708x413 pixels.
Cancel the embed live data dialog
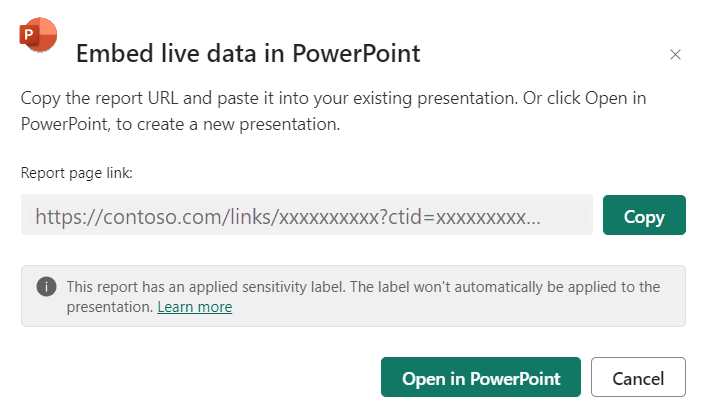[x=638, y=378]
